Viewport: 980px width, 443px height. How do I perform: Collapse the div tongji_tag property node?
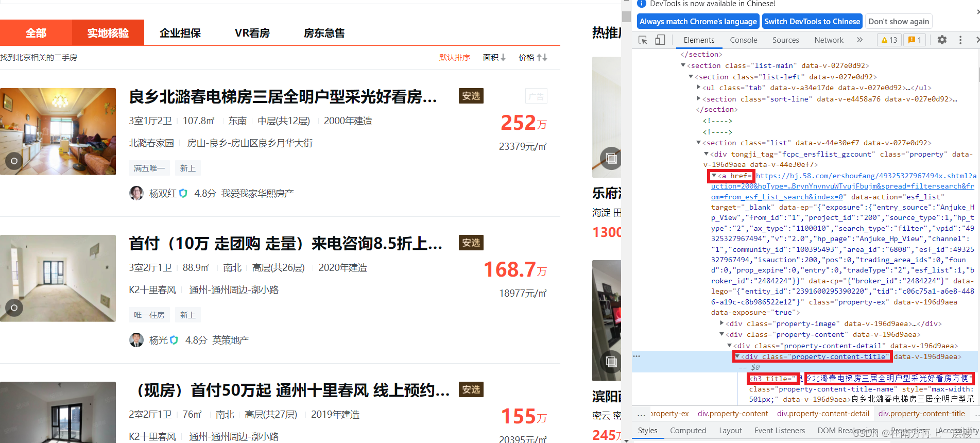pyautogui.click(x=707, y=154)
